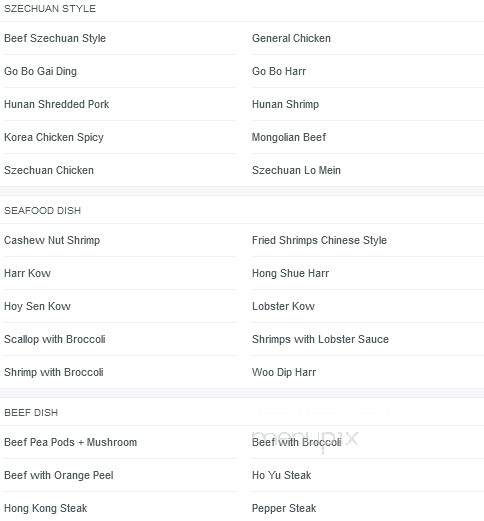Choose Go Bo Gai Ding dish
This screenshot has height=521, width=484.
[x=40, y=71]
